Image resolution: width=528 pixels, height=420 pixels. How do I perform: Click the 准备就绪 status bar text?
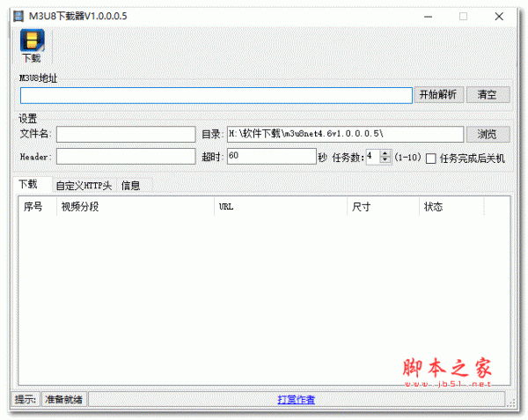[x=64, y=400]
